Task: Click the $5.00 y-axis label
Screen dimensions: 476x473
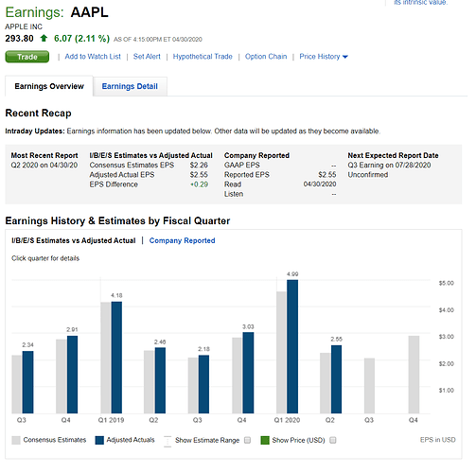Action: tap(447, 283)
